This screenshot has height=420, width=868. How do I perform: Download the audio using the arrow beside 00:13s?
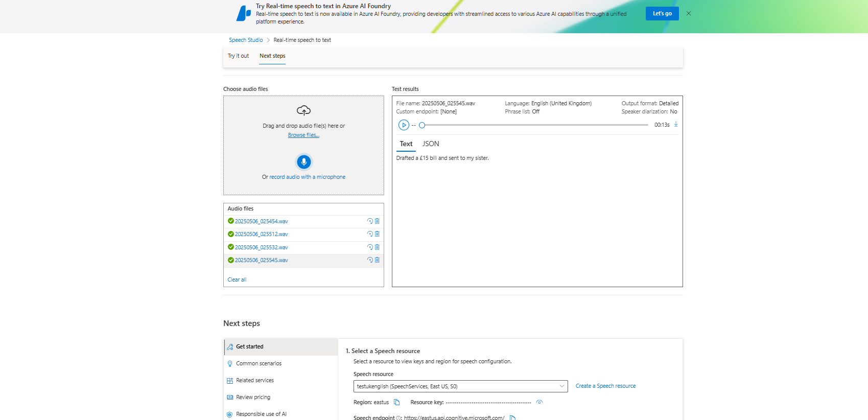click(x=676, y=124)
